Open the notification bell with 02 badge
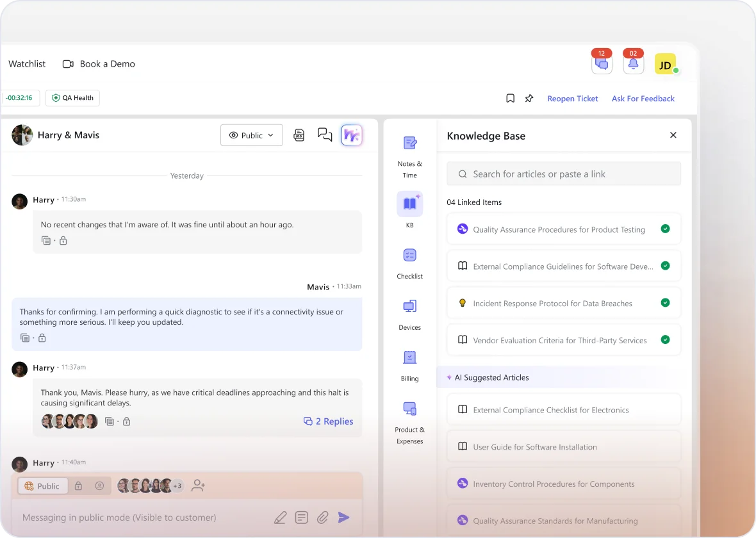Screen dimensions: 756x538 633,63
